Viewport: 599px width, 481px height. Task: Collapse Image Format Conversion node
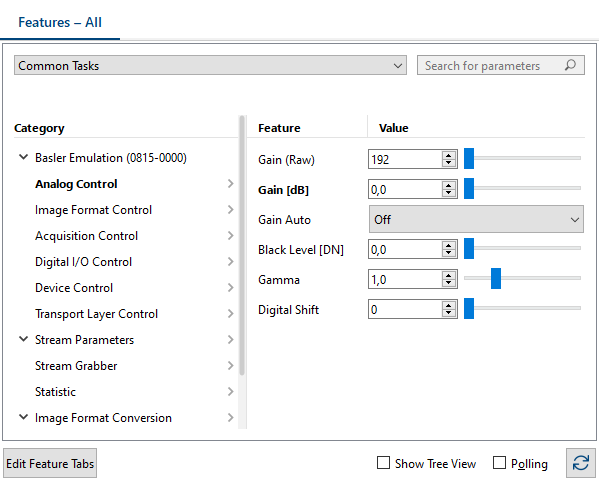click(x=23, y=417)
